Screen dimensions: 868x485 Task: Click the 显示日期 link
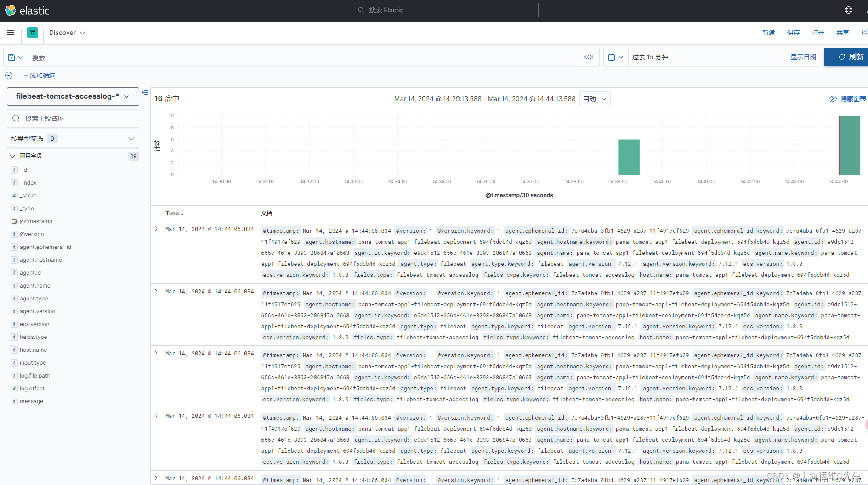803,57
